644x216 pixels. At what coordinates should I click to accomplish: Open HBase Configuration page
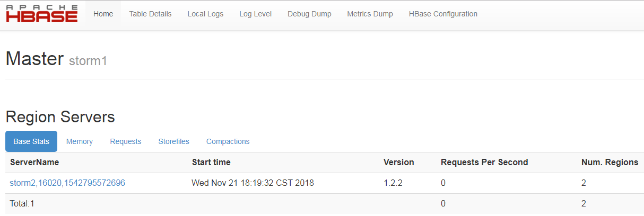tap(443, 14)
